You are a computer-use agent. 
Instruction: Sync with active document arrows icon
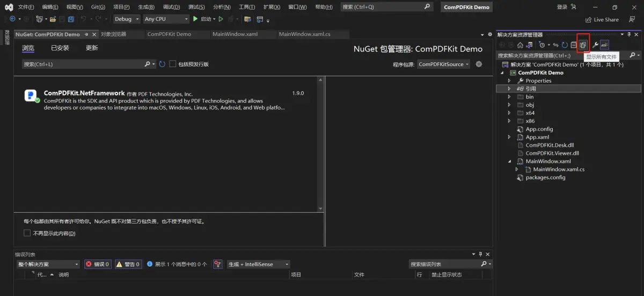pyautogui.click(x=556, y=45)
